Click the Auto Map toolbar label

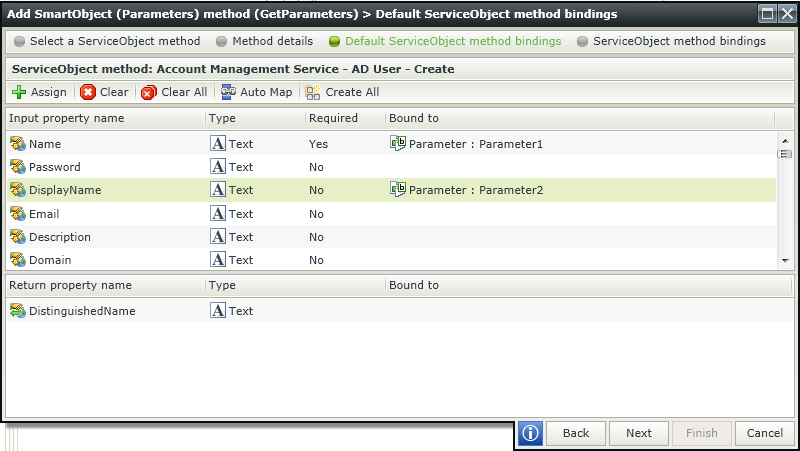coord(266,92)
